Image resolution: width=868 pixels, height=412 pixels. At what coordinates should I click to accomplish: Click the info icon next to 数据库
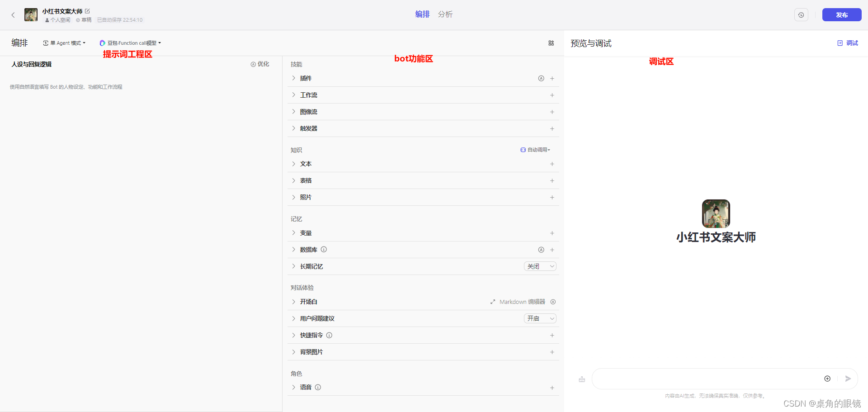324,249
